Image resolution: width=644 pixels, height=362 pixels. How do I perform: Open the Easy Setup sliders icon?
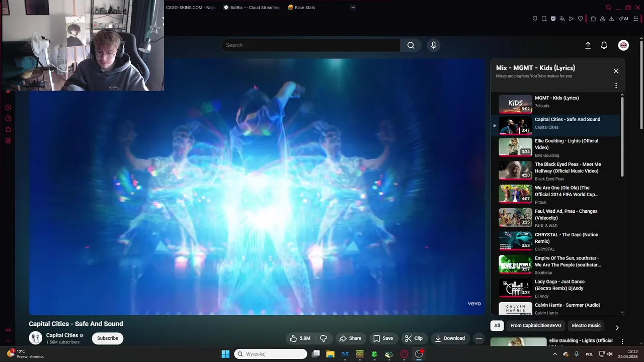[636, 19]
